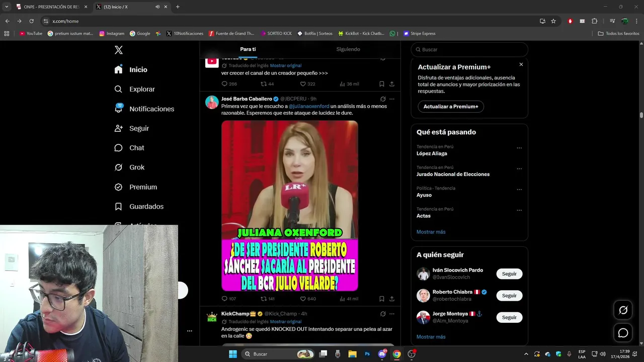The image size is (644, 362).
Task: Reload the page in Chrome
Action: click(x=31, y=21)
